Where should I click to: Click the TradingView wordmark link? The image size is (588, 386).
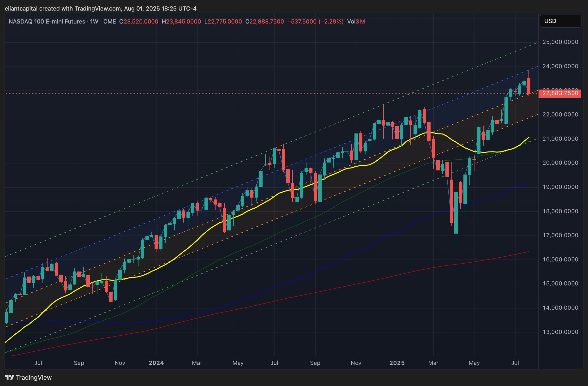click(x=34, y=378)
